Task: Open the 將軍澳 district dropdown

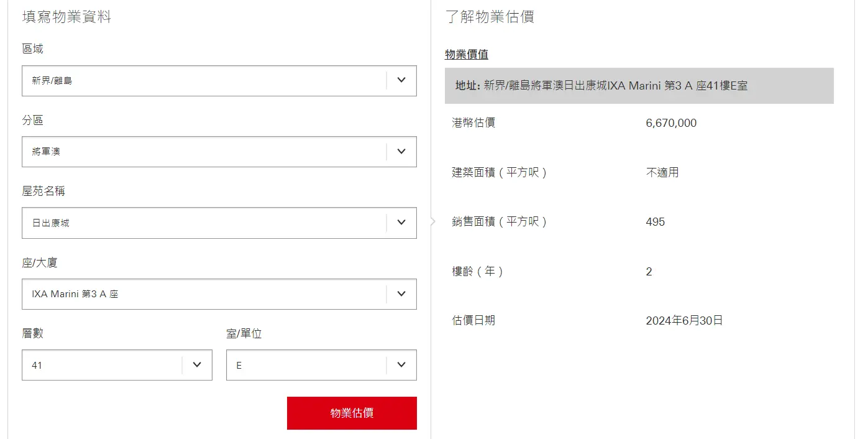Action: 219,152
